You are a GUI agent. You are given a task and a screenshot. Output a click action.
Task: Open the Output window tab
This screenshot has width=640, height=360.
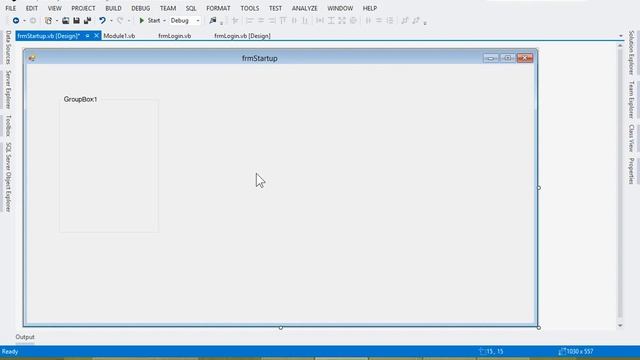(25, 337)
